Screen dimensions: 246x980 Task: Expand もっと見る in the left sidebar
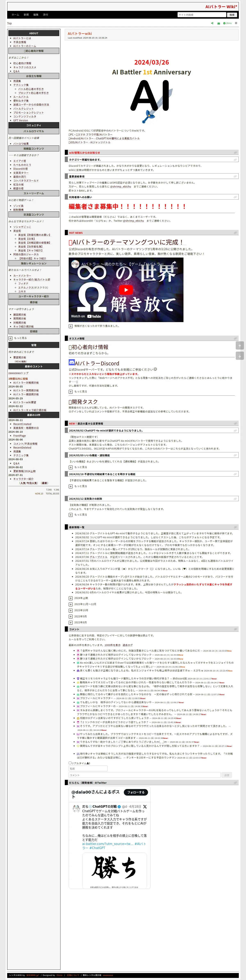(x=10, y=338)
